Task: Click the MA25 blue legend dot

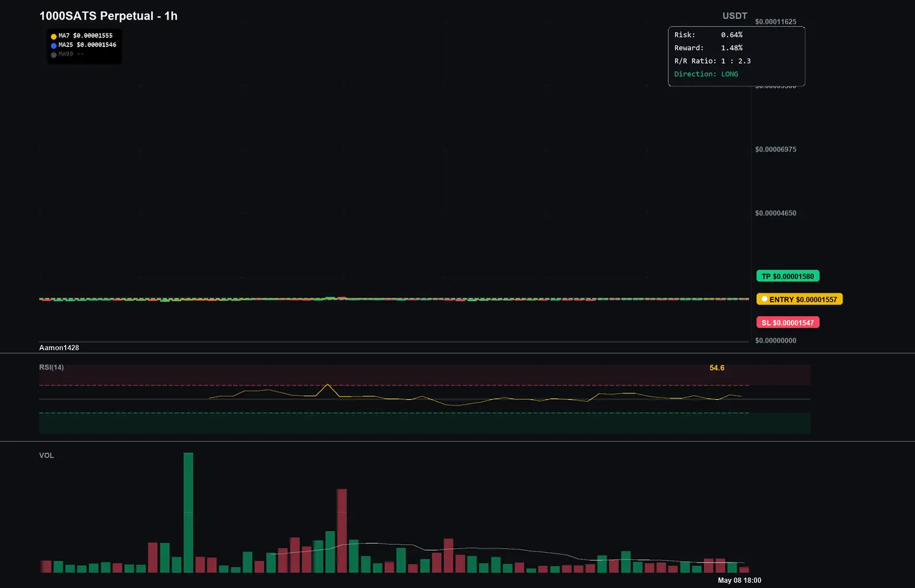Action: click(54, 46)
